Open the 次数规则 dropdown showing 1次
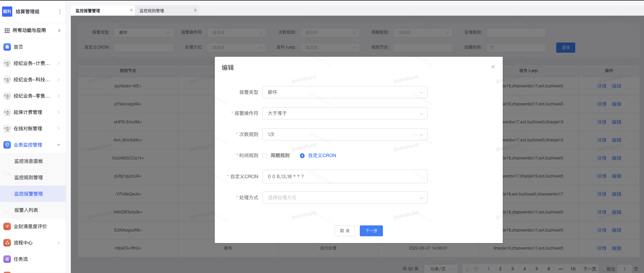 coord(344,134)
